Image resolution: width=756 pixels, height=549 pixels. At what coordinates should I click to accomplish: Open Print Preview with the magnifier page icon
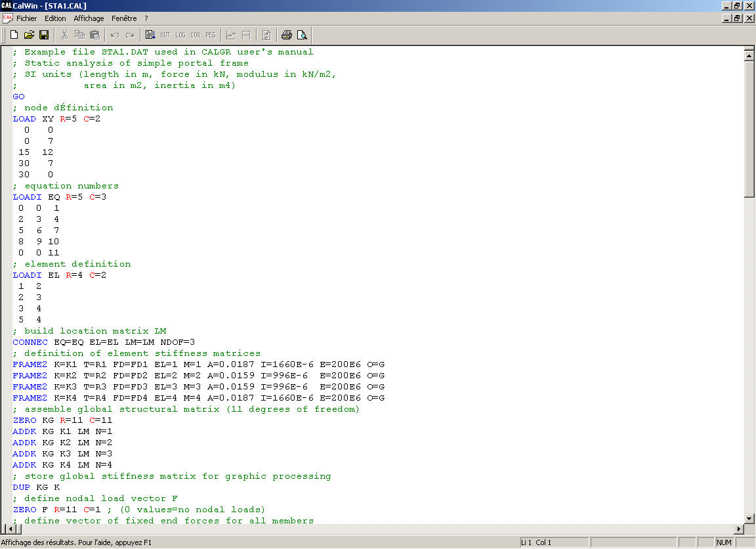[302, 35]
